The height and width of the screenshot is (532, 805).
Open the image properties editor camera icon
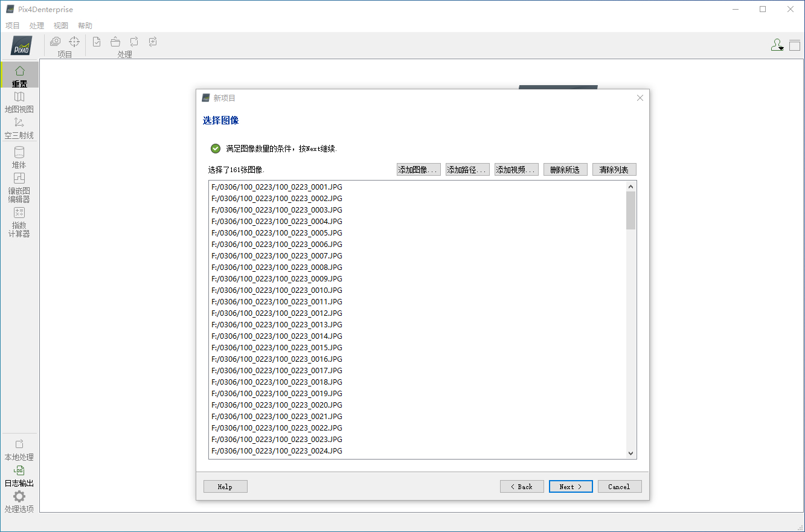tap(55, 42)
